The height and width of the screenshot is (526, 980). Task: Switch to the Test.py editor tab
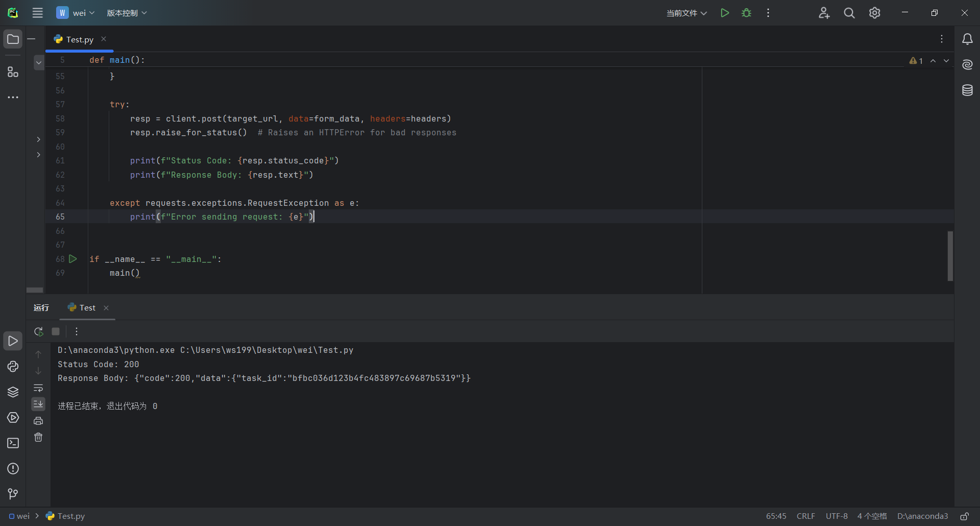click(x=80, y=39)
